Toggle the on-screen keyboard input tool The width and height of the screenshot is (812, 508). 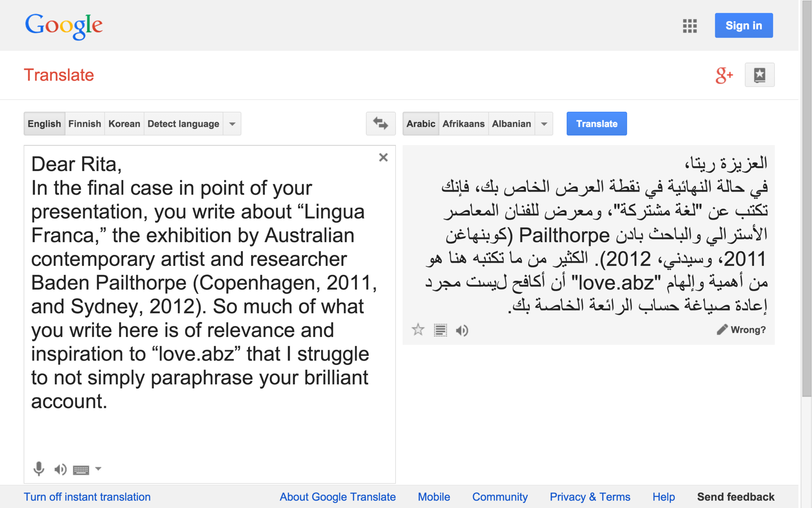pyautogui.click(x=81, y=469)
